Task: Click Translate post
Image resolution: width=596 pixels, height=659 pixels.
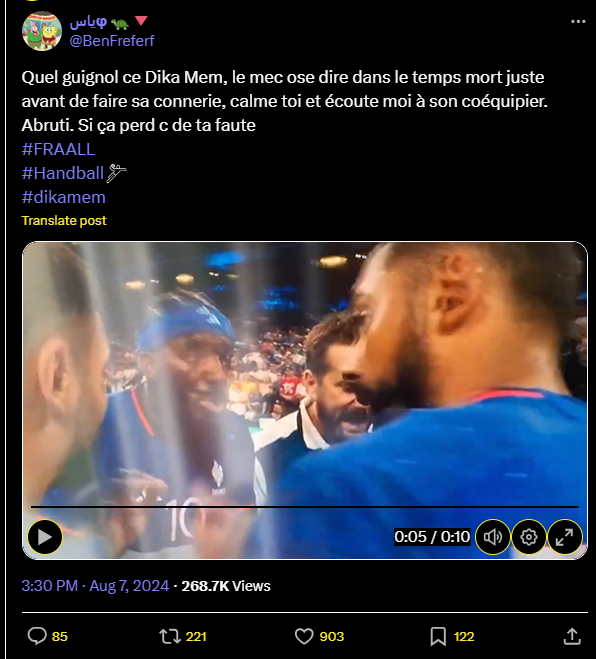Action: tap(64, 221)
